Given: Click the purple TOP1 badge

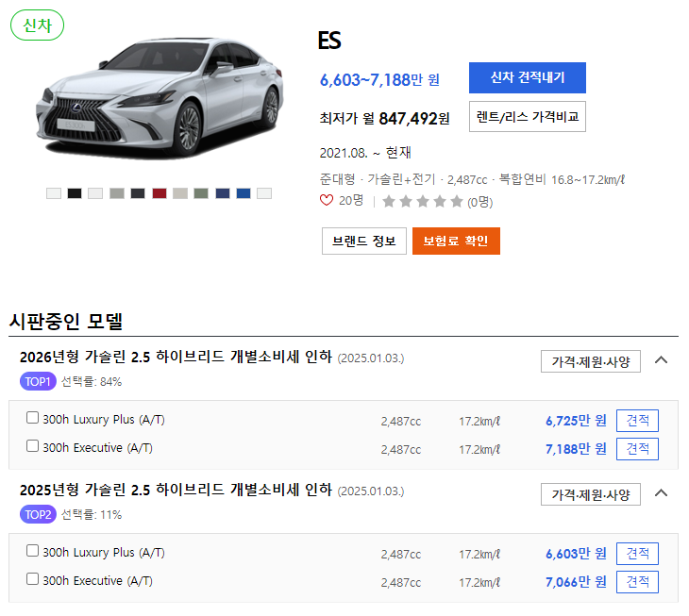Looking at the screenshot, I should tap(38, 381).
